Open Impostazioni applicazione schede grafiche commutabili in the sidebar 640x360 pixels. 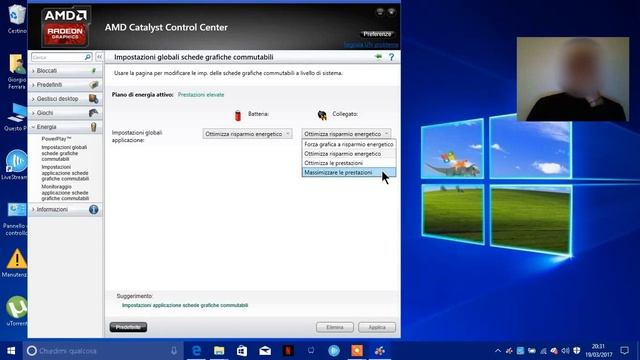pyautogui.click(x=65, y=173)
